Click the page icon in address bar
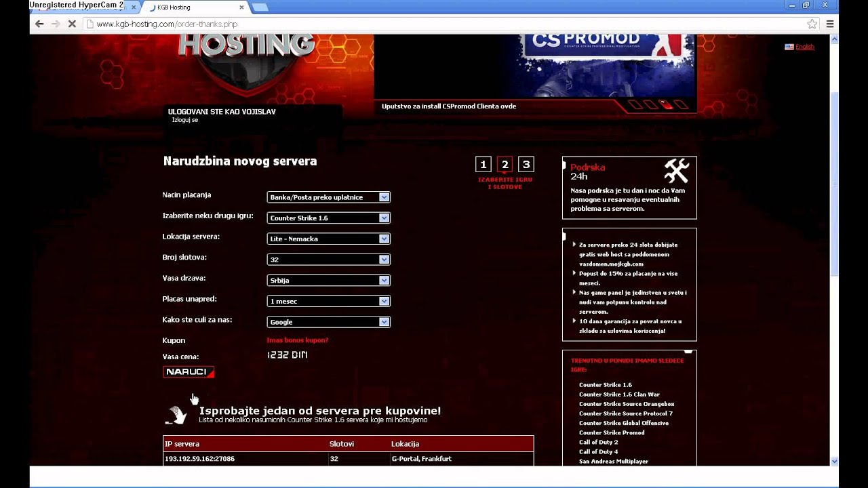 [x=90, y=24]
